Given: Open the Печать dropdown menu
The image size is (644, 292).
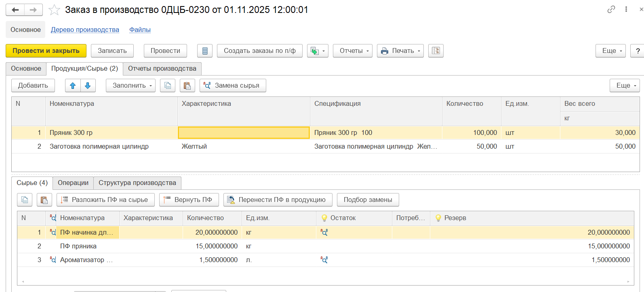Looking at the screenshot, I should pos(400,51).
